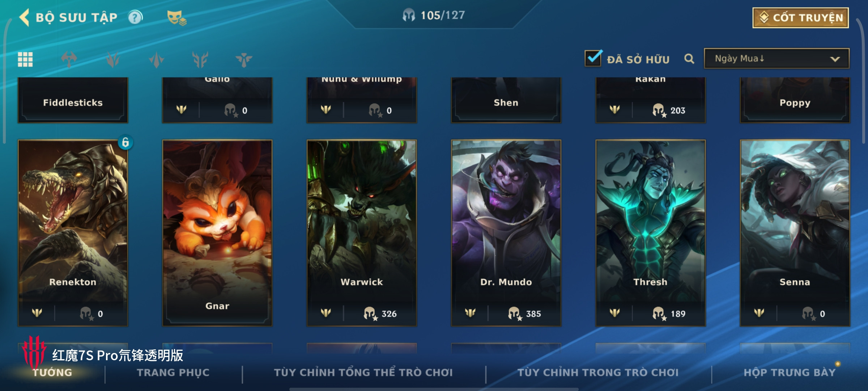
Task: Open the champion search magnifier icon
Action: click(689, 59)
